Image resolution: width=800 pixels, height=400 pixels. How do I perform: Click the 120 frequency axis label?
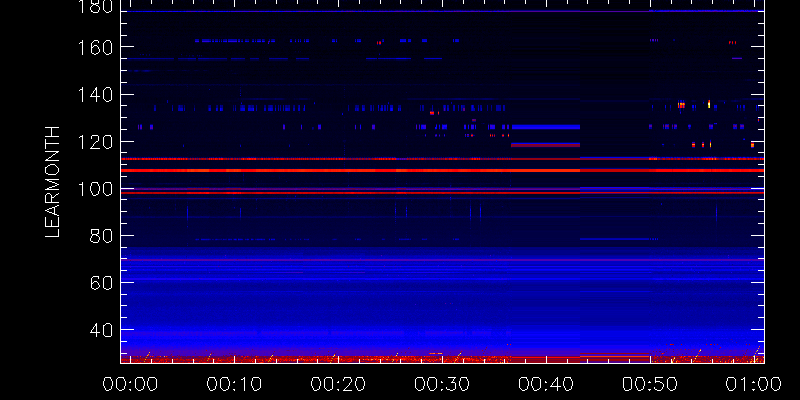(x=95, y=142)
